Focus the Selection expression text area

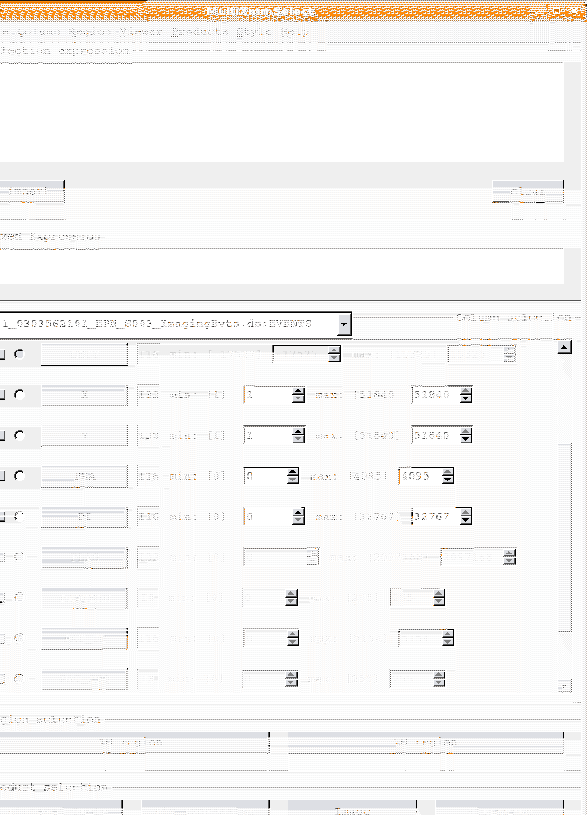pos(282,112)
